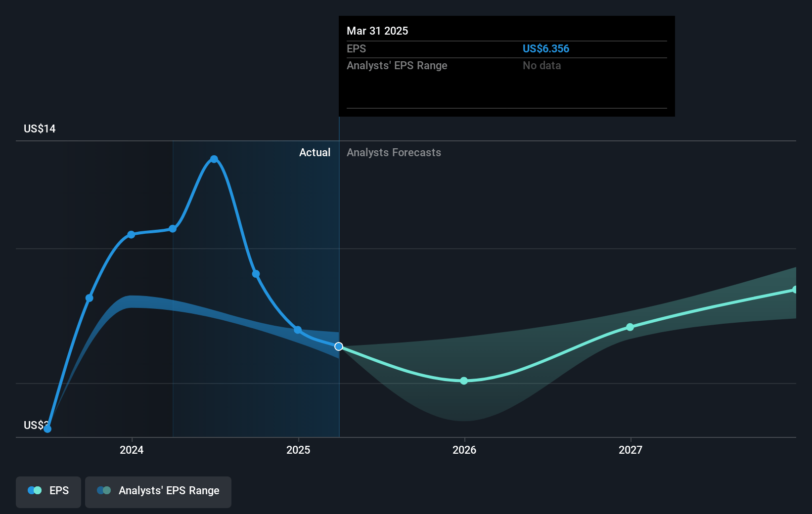The width and height of the screenshot is (812, 514).
Task: Click the 2024 x-axis label
Action: pos(132,450)
